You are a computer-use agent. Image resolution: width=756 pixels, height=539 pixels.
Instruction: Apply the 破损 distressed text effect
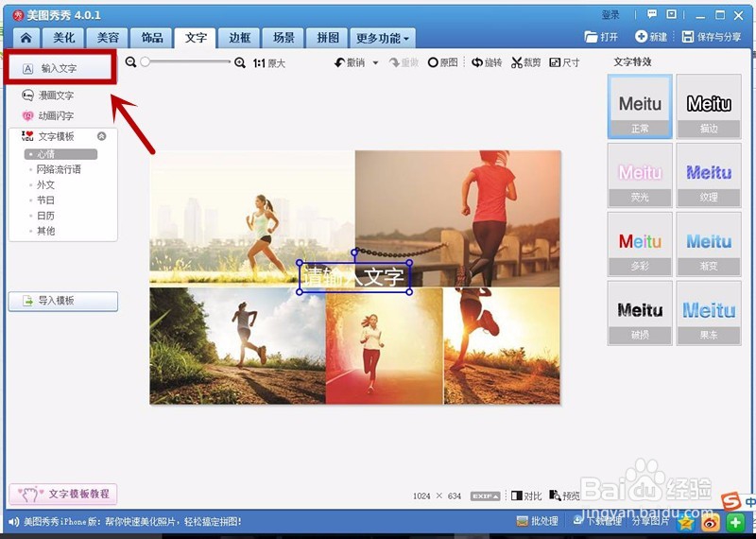640,313
